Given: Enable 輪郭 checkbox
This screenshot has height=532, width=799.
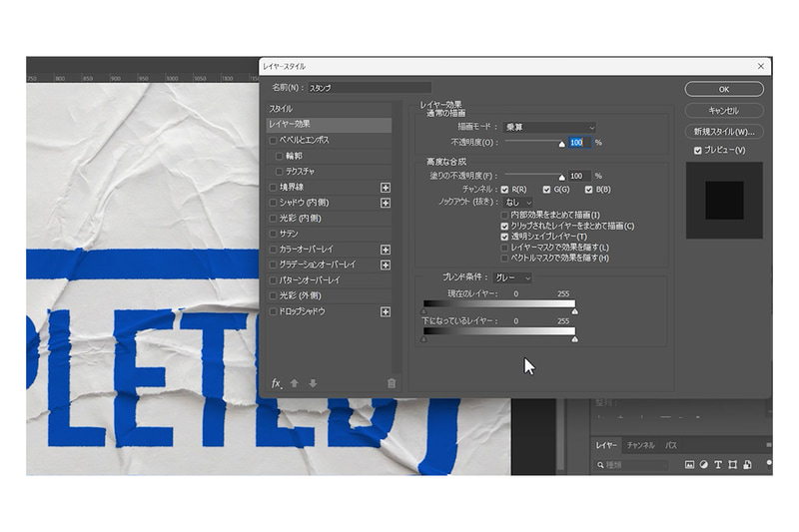Looking at the screenshot, I should click(279, 156).
